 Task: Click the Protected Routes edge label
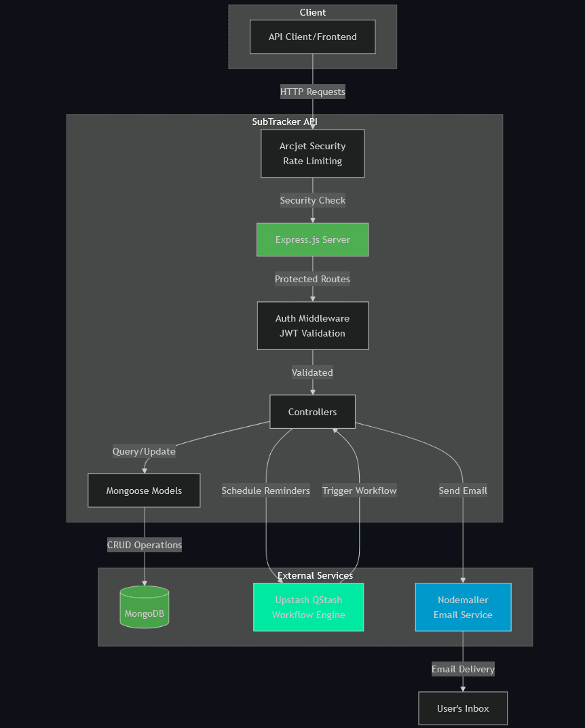pos(312,279)
